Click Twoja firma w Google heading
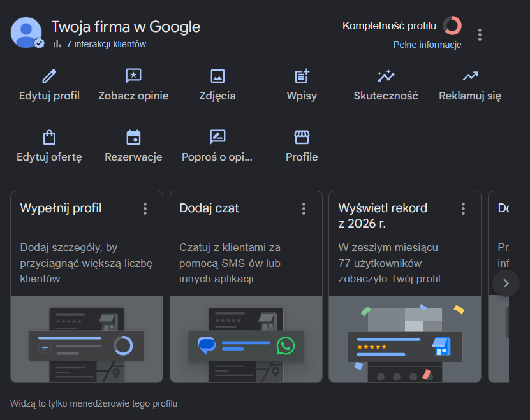 point(126,27)
